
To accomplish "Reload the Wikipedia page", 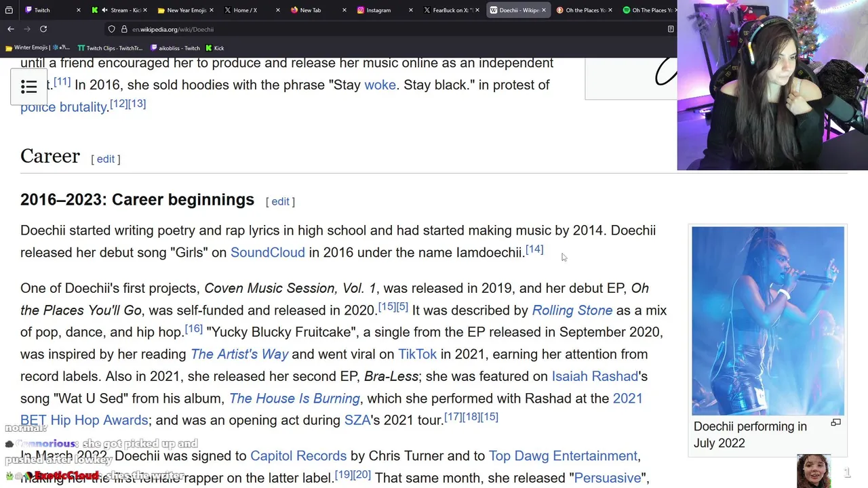I will [43, 29].
